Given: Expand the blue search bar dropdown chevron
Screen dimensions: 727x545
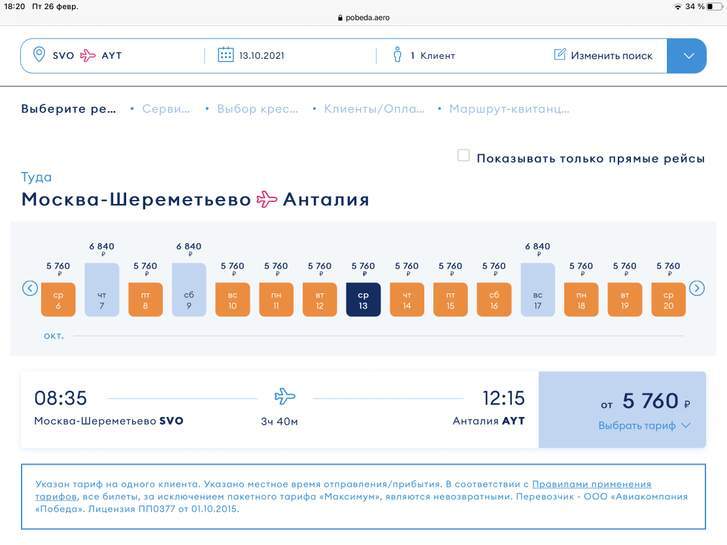Looking at the screenshot, I should point(688,56).
